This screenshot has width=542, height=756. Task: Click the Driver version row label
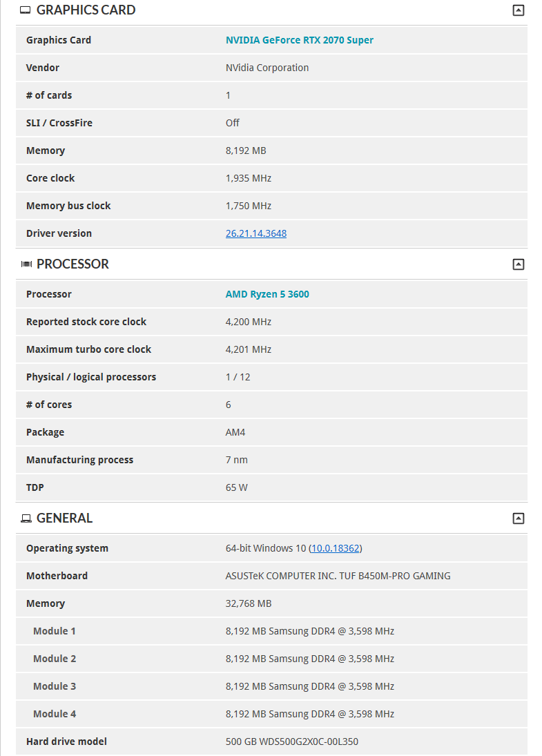pos(59,233)
